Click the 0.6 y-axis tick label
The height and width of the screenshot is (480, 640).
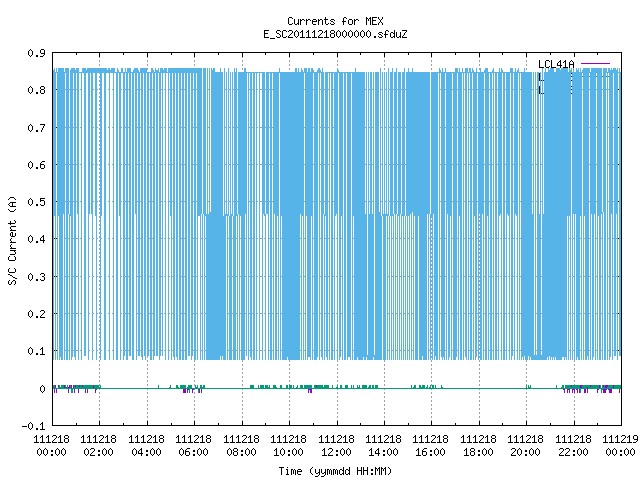pos(36,165)
